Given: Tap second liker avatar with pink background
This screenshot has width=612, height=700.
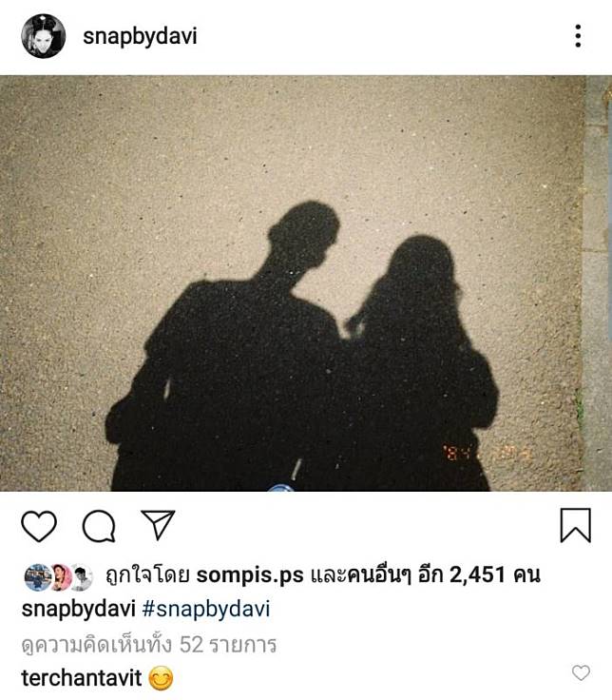Looking at the screenshot, I should point(60,577).
